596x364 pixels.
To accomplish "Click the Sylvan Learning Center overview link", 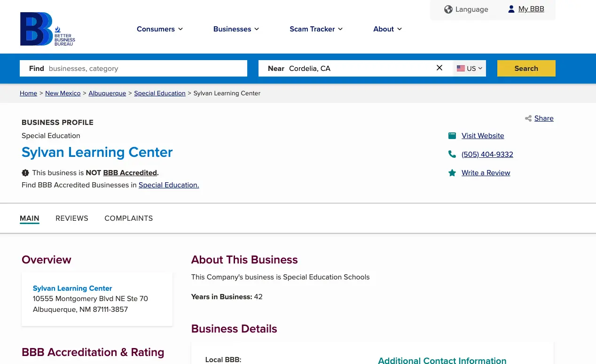I will click(x=72, y=288).
